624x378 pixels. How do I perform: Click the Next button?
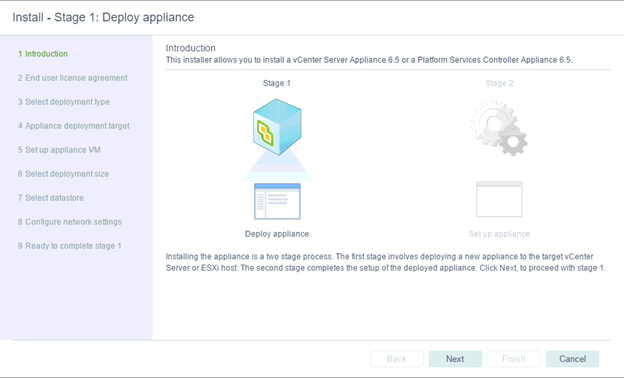click(x=455, y=359)
